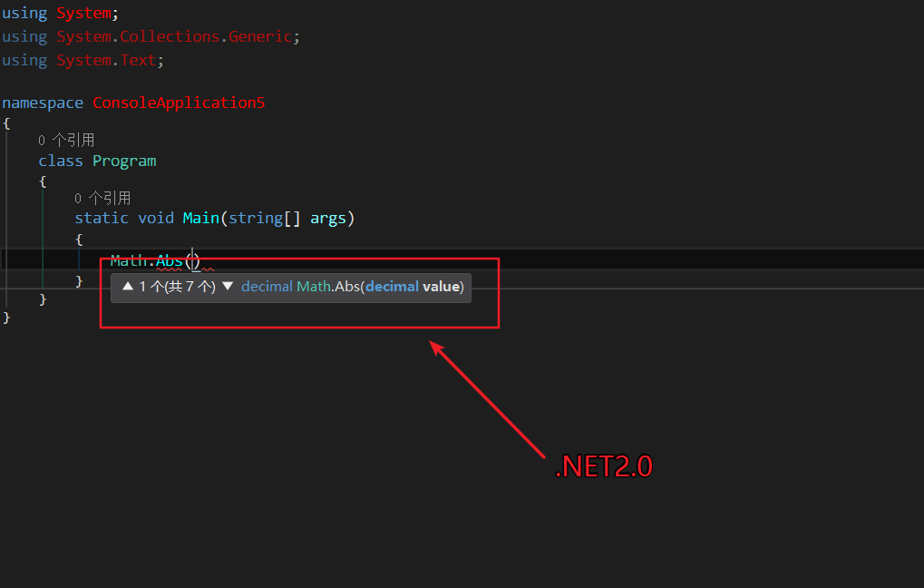Click '1 个(共 7 个)' overload counter text
Viewport: 924px width, 588px height.
pos(178,287)
